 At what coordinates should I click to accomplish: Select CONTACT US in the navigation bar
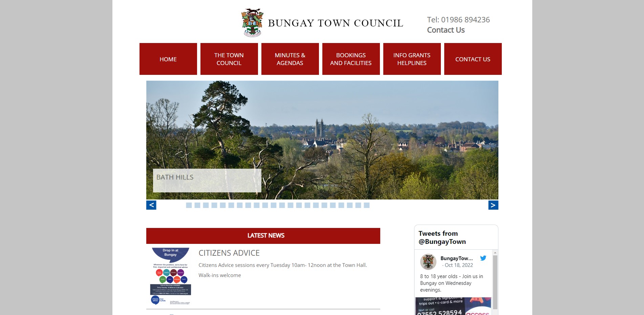coord(473,59)
